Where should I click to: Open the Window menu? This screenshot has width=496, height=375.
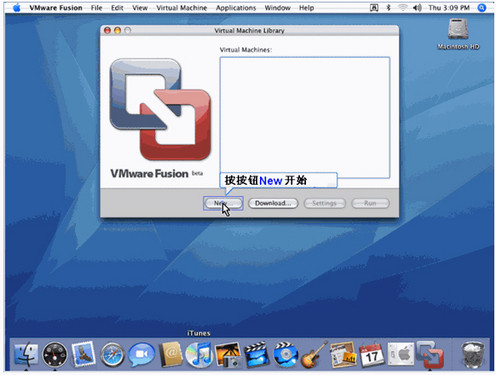pyautogui.click(x=278, y=8)
